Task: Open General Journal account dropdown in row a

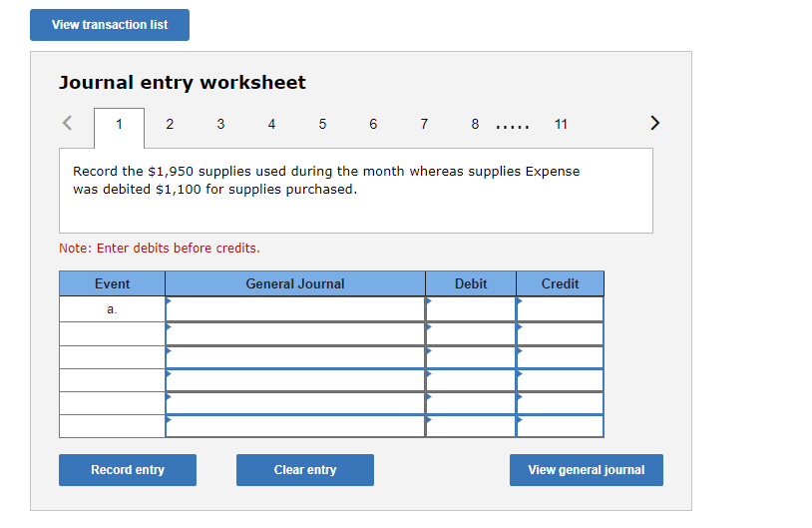Action: click(295, 308)
